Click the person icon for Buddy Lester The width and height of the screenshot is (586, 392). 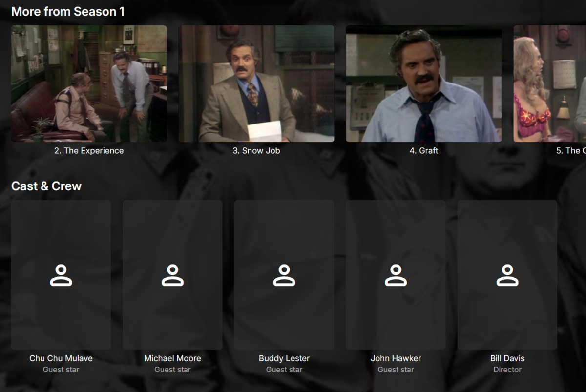tap(284, 275)
